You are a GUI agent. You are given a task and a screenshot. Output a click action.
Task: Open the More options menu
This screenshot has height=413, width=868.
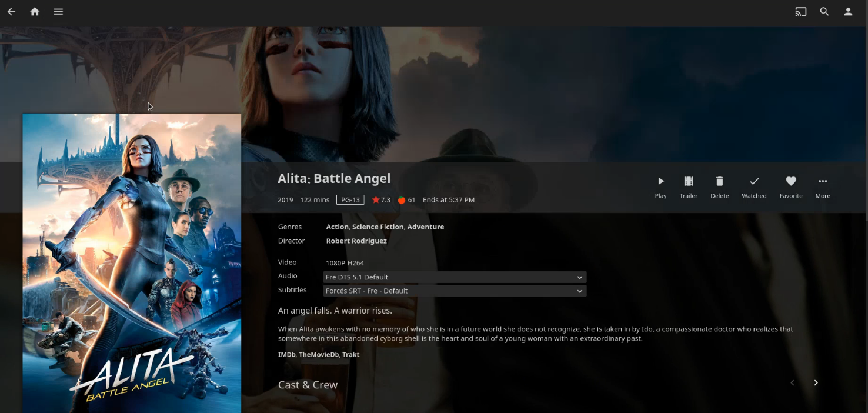[823, 187]
